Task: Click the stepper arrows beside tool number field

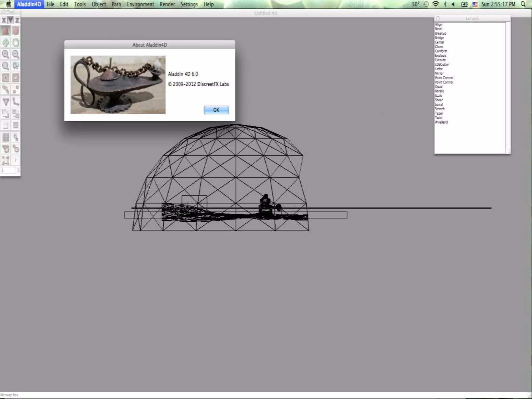Action: click(x=18, y=170)
